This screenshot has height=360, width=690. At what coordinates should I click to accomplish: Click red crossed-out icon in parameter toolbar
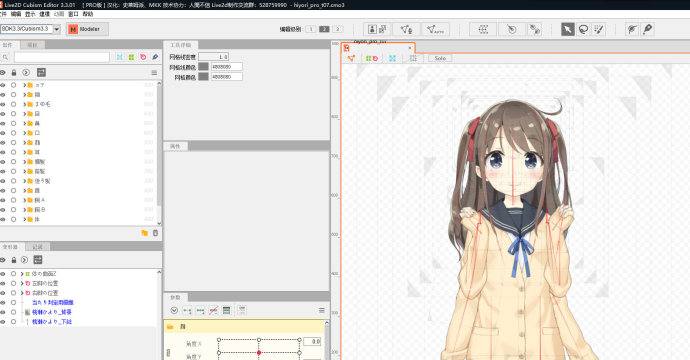213,311
